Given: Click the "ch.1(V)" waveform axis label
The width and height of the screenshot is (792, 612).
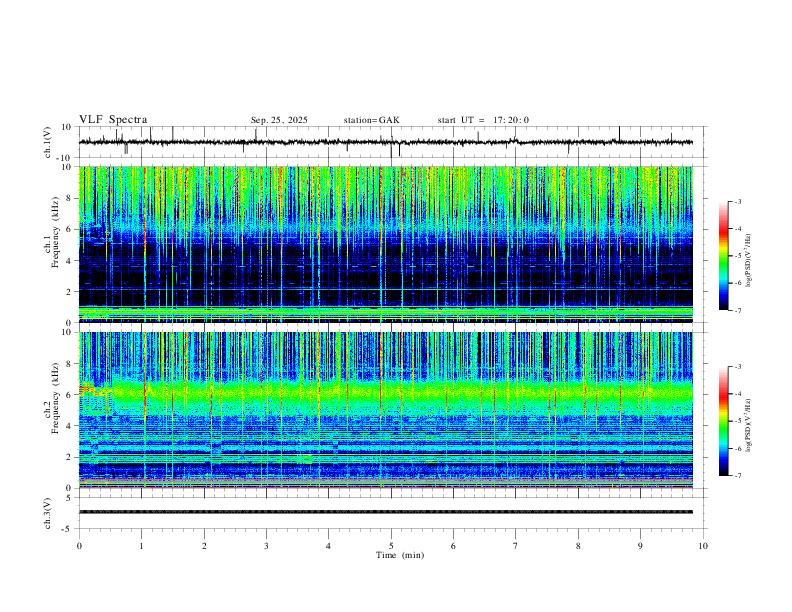Looking at the screenshot, I should [48, 142].
